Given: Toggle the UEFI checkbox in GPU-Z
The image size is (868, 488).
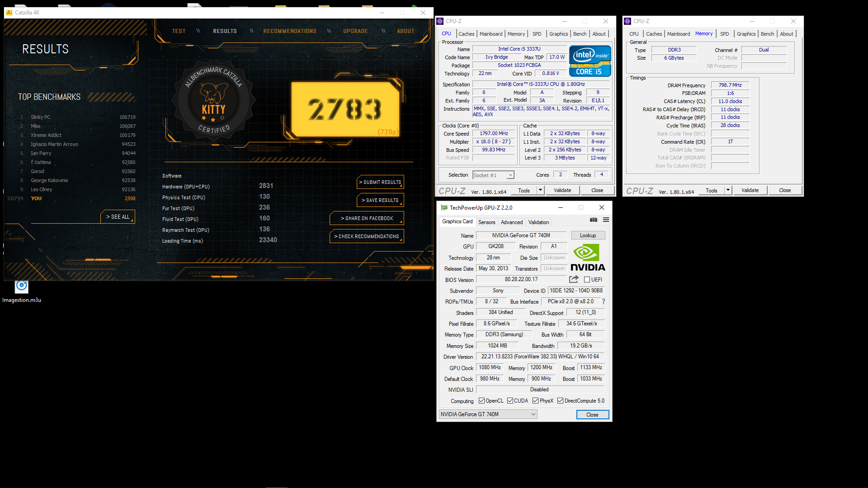Looking at the screenshot, I should 587,280.
